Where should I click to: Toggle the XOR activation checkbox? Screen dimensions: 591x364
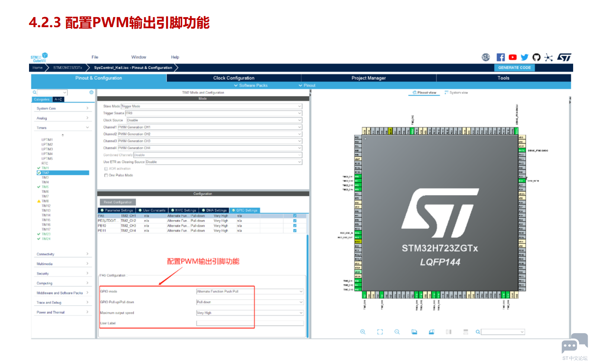click(x=106, y=169)
